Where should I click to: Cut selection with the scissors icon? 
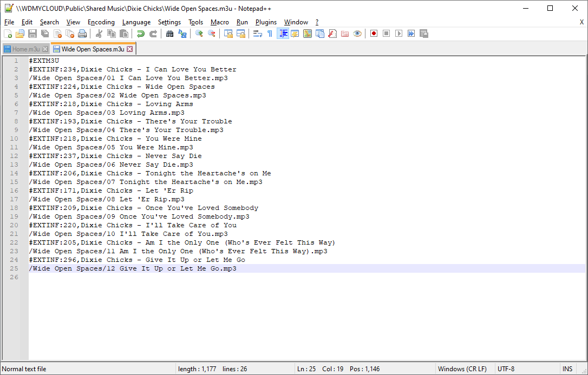coord(99,34)
